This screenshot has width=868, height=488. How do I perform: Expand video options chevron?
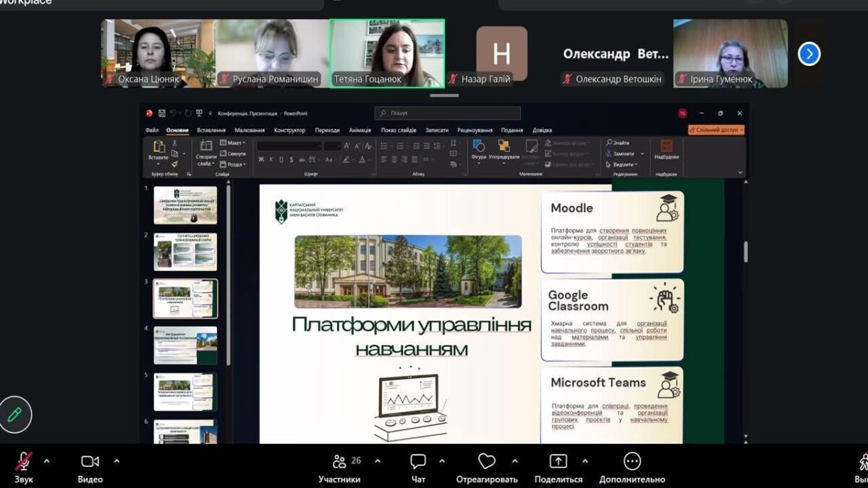click(x=116, y=461)
